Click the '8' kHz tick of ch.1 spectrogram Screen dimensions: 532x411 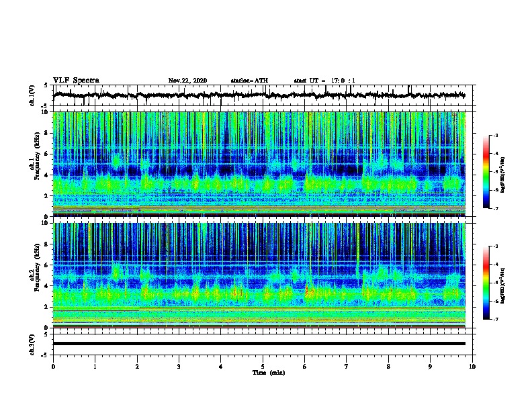47,133
